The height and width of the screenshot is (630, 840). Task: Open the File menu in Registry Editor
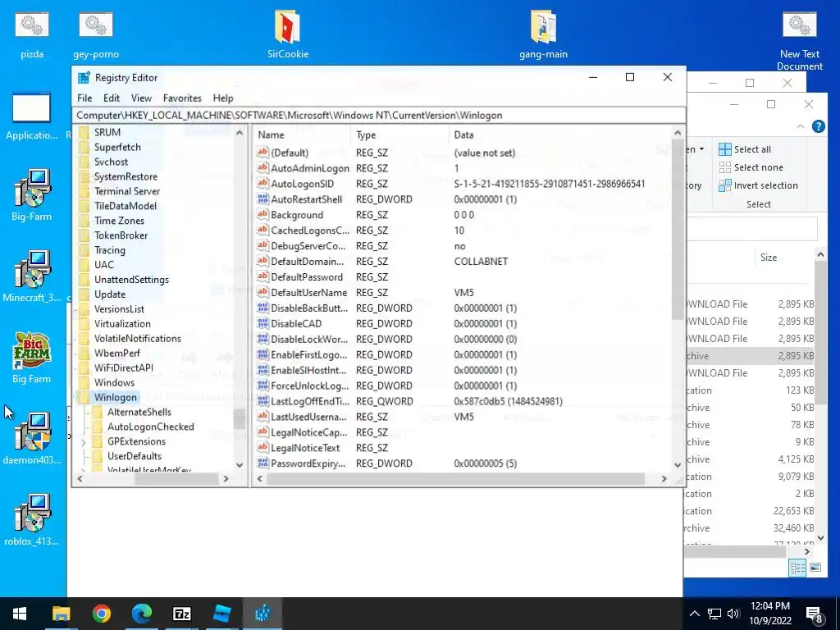(x=84, y=98)
